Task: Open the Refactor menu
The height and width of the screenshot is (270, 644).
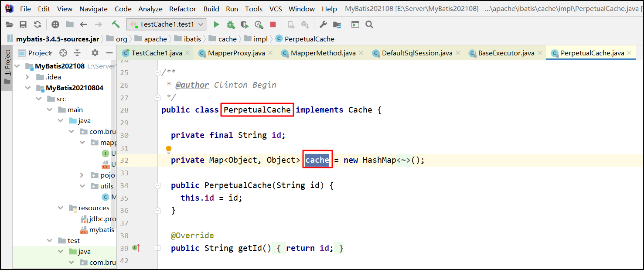Action: 183,9
